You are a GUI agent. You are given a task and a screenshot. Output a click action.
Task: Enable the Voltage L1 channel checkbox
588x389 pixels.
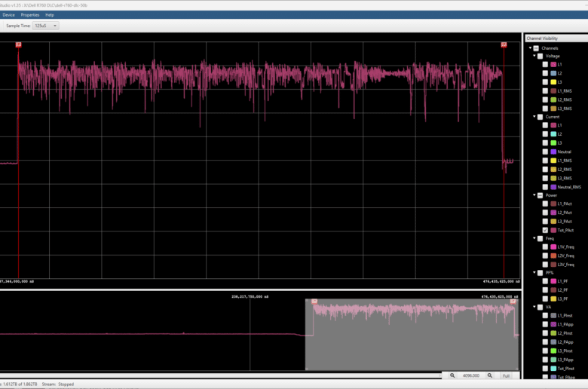545,65
